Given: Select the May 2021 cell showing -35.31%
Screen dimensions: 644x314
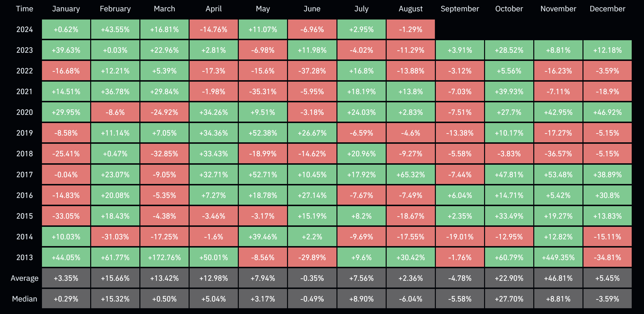Looking at the screenshot, I should click(x=263, y=92).
